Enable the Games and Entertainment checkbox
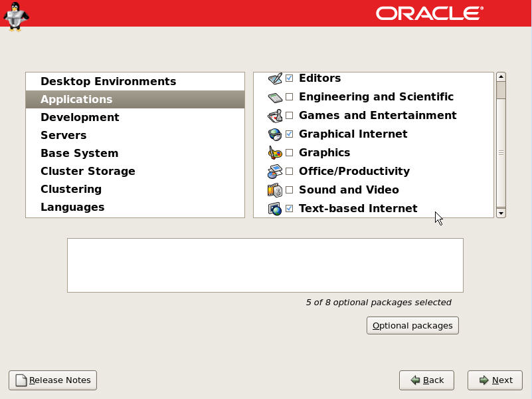 (290, 116)
